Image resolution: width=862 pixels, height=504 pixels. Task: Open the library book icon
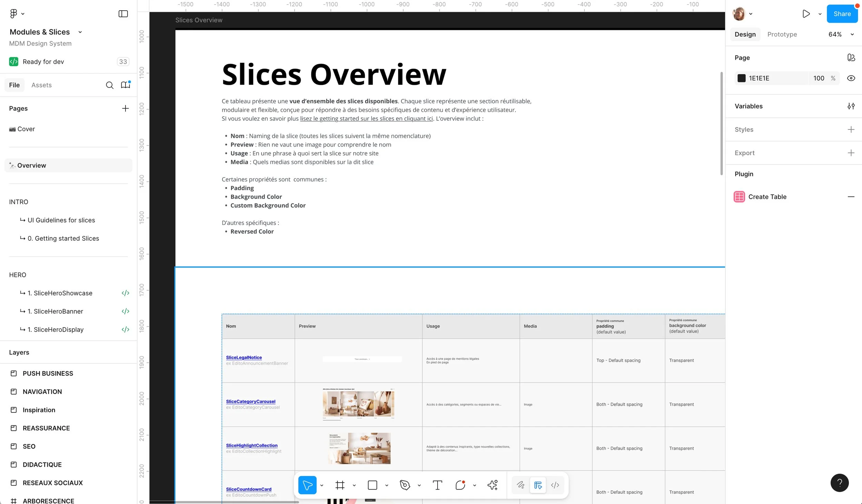(125, 85)
